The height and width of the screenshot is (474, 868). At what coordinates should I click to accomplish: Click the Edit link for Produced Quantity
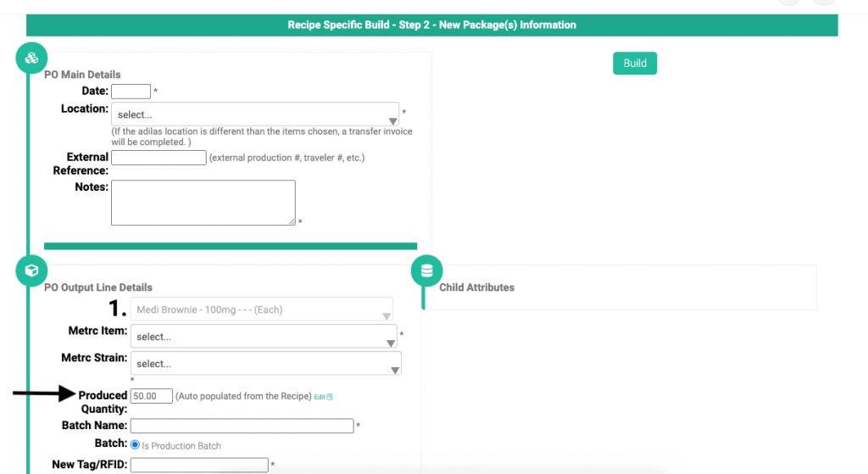point(320,397)
